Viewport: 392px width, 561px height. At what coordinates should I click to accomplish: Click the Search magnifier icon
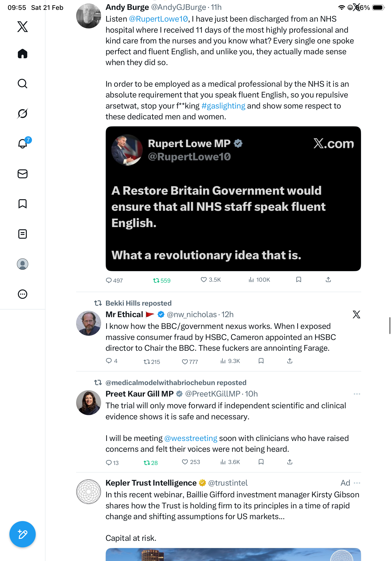coord(23,84)
